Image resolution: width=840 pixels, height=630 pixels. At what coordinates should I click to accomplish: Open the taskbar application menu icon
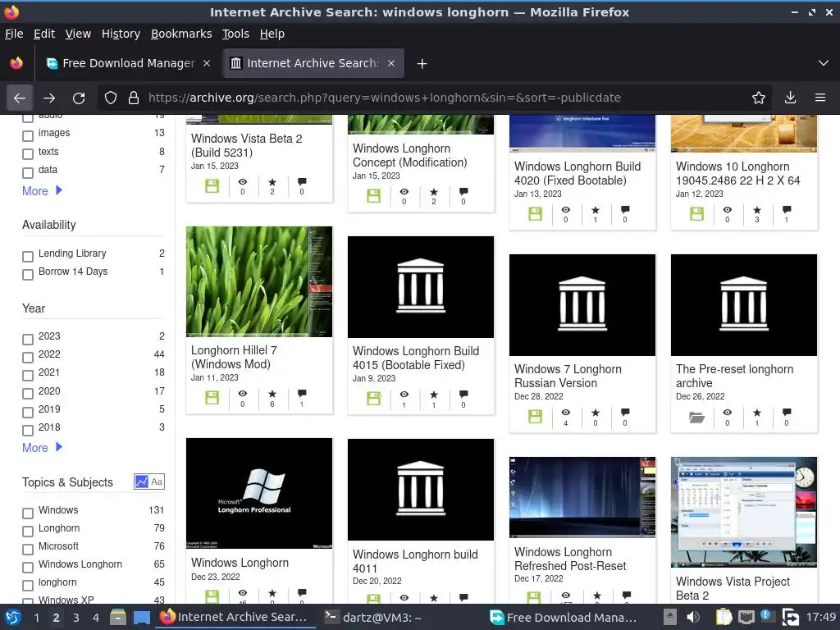click(13, 617)
